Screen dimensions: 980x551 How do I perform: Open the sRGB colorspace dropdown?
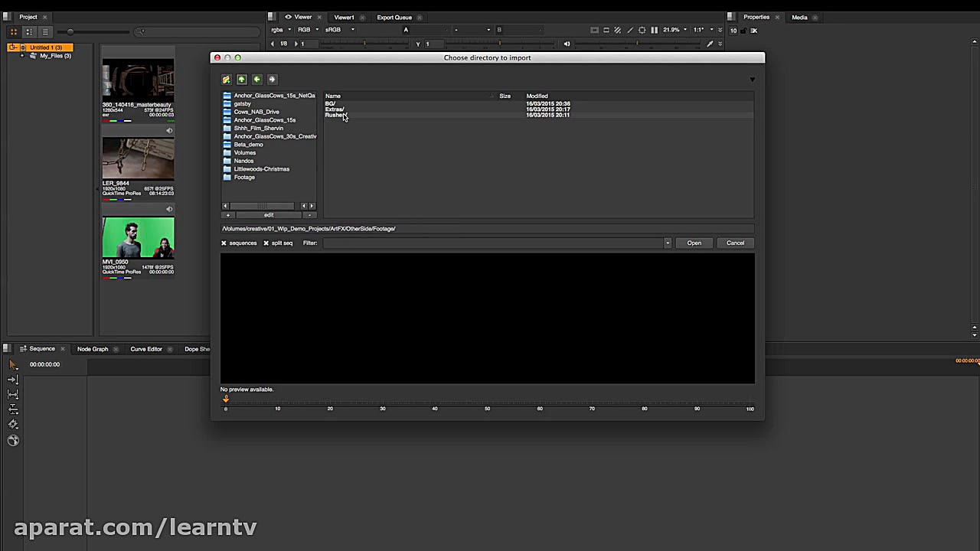tap(340, 30)
